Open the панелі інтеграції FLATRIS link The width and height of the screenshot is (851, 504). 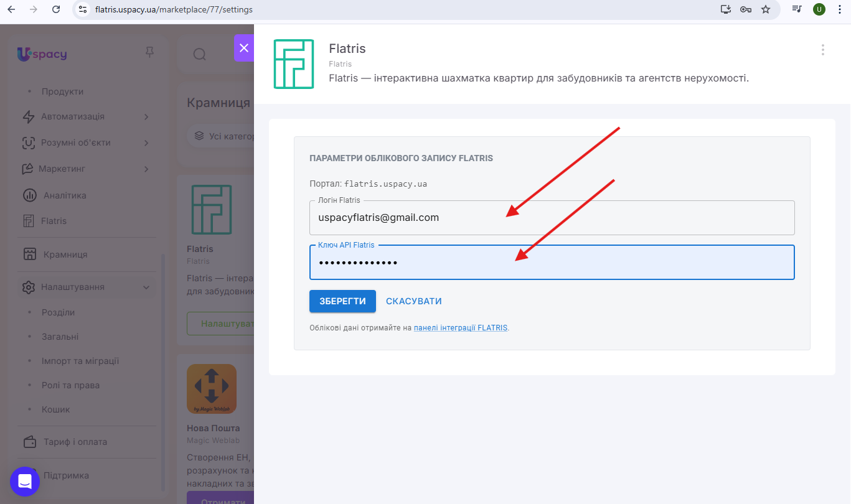point(461,327)
